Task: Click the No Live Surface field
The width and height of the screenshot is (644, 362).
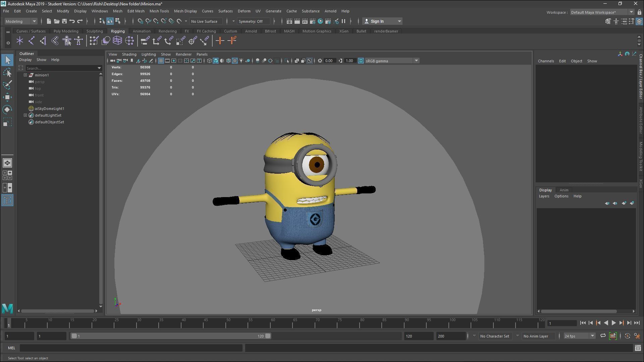Action: (x=206, y=21)
